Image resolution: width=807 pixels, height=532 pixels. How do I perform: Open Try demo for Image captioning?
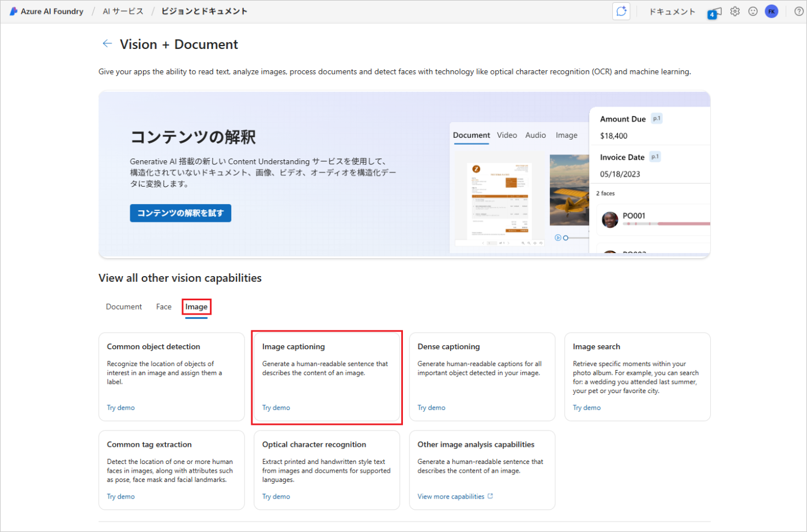coord(276,408)
